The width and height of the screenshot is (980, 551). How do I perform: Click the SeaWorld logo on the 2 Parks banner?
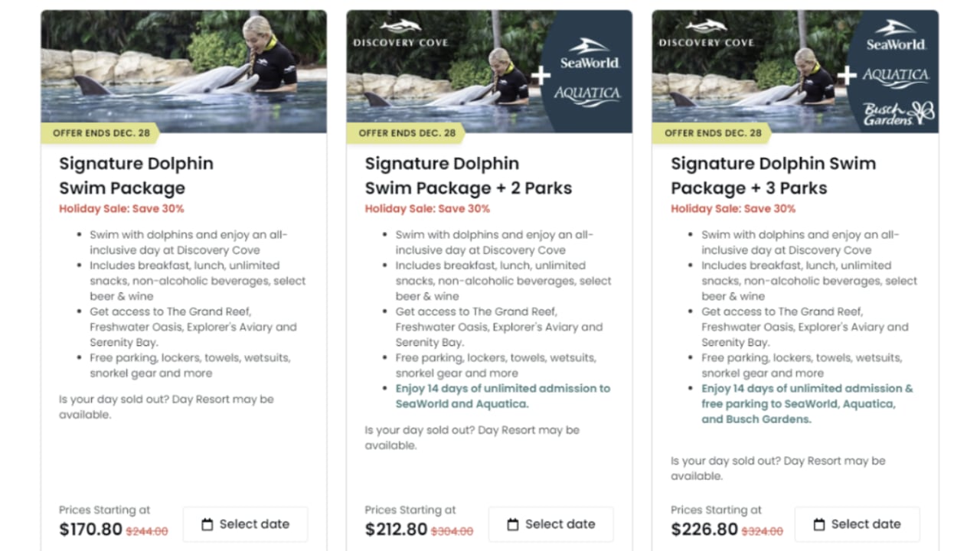(x=589, y=54)
